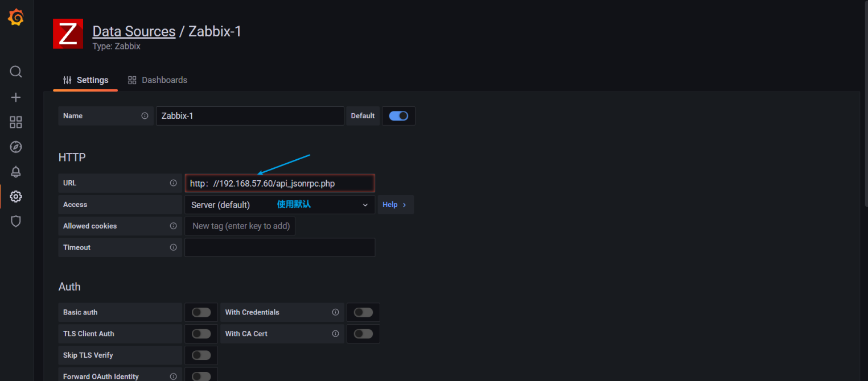The image size is (868, 381).
Task: Click the Type: Zabbix subtitle text
Action: click(116, 47)
